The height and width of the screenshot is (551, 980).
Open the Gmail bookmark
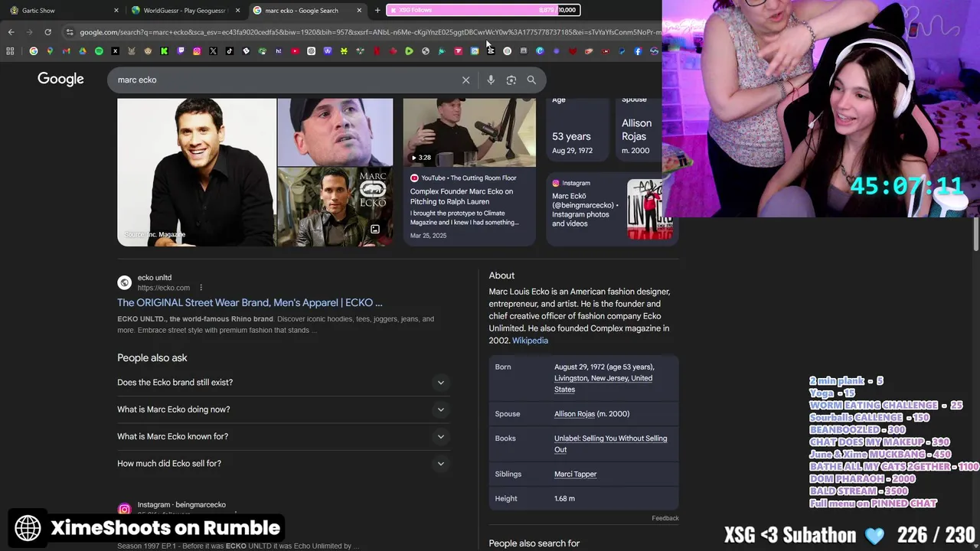[x=66, y=51]
